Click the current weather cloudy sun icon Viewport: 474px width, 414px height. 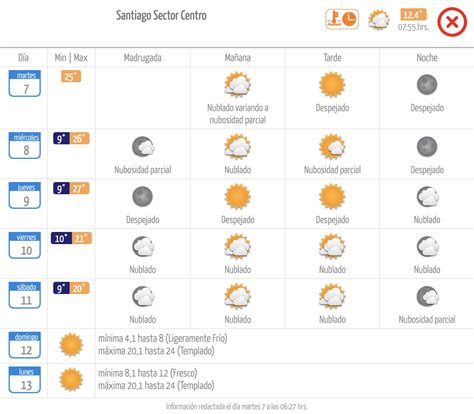[379, 20]
